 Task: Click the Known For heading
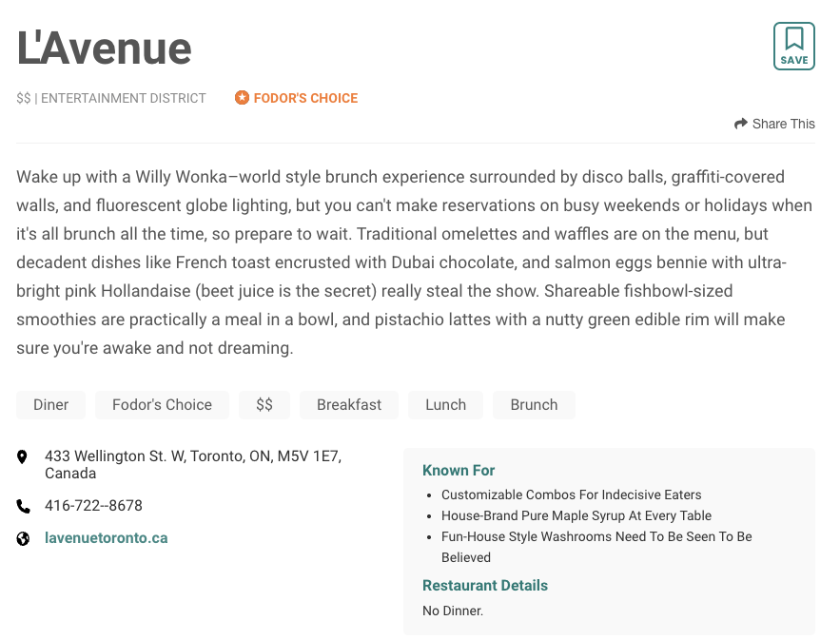(459, 470)
